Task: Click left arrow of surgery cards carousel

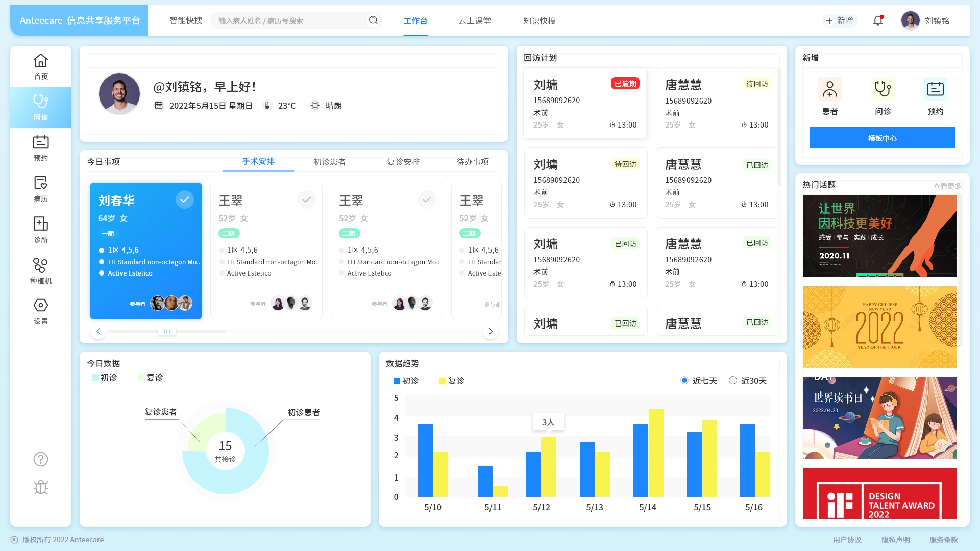Action: [x=99, y=331]
